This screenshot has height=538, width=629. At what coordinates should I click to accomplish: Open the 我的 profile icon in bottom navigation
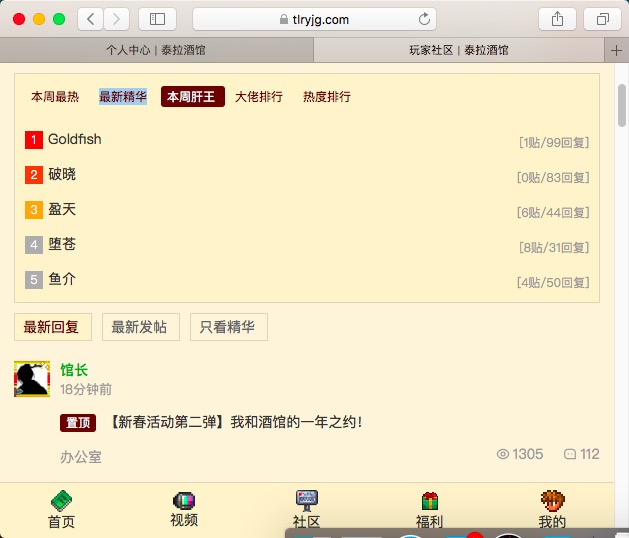click(x=552, y=500)
